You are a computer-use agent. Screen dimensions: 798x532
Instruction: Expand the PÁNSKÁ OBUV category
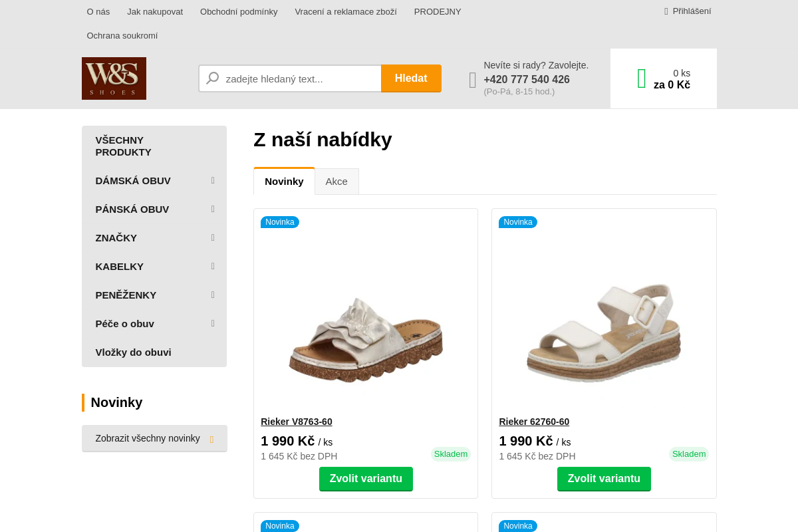212,209
